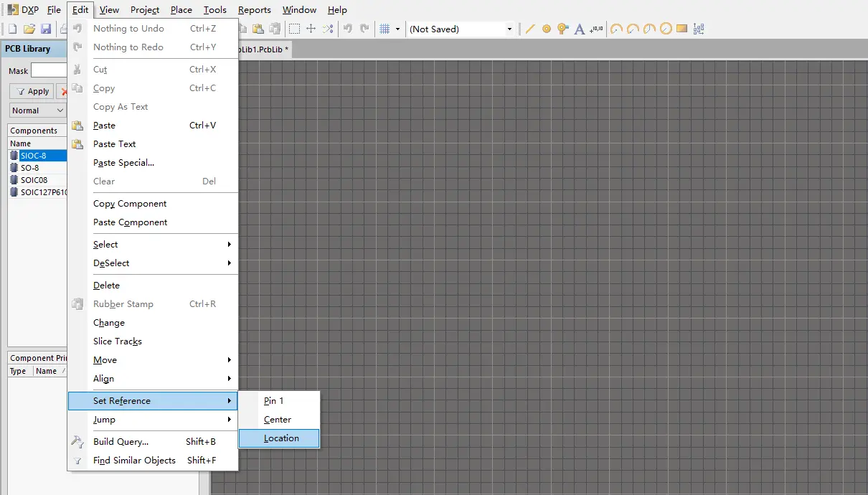Click the Place Fill rectangle icon

coord(681,29)
